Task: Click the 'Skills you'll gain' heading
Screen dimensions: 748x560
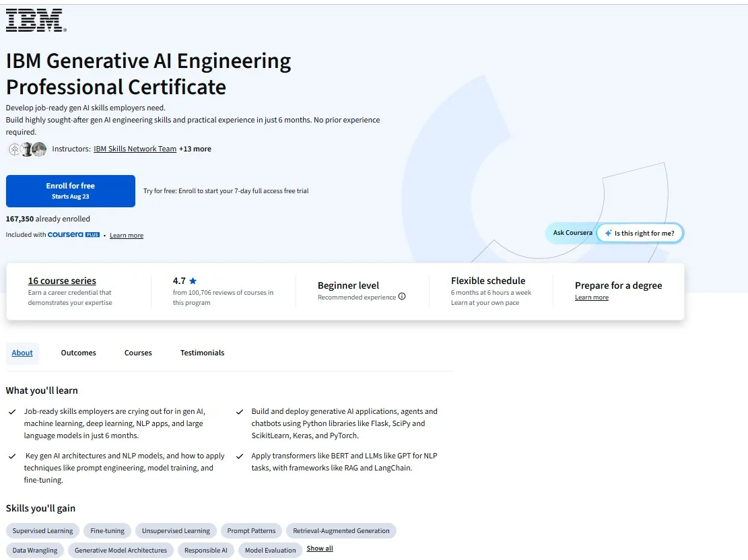Action: pyautogui.click(x=40, y=508)
